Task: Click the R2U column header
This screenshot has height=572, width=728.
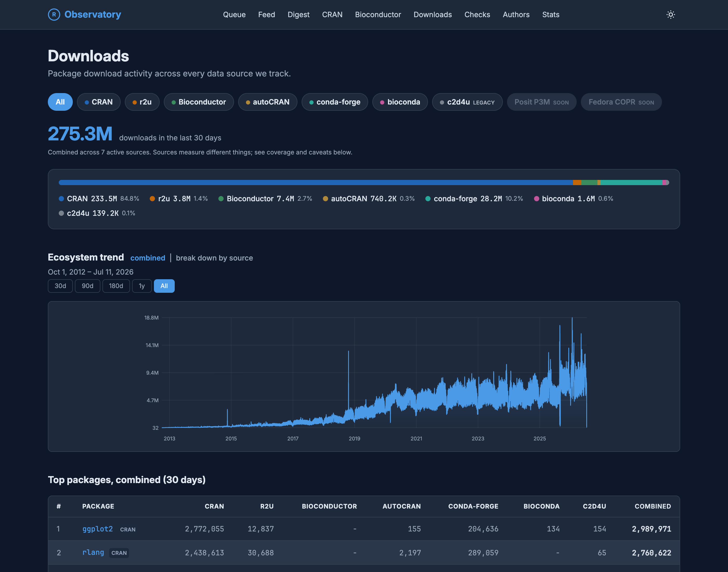Action: pyautogui.click(x=267, y=506)
